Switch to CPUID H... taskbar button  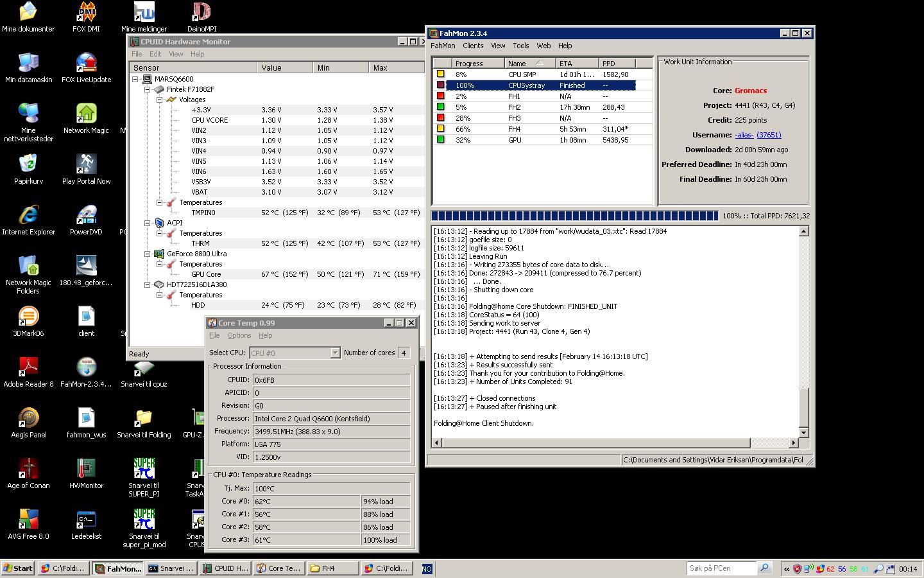tap(225, 568)
